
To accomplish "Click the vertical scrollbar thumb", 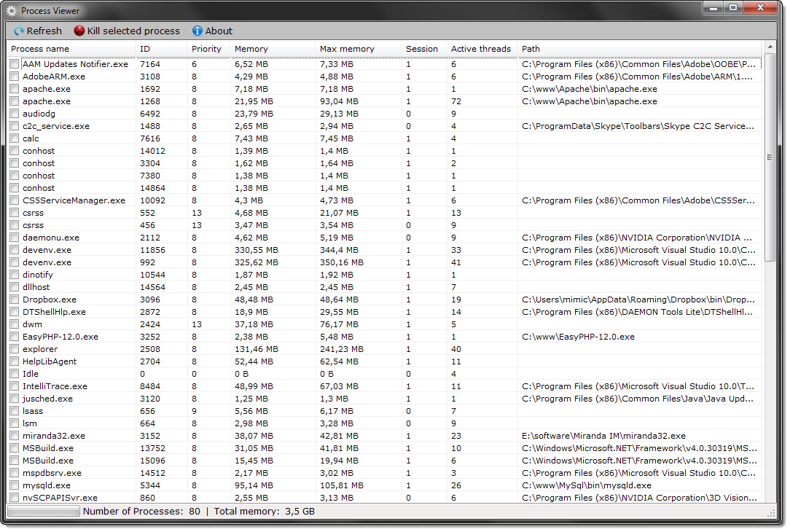I will click(x=770, y=157).
